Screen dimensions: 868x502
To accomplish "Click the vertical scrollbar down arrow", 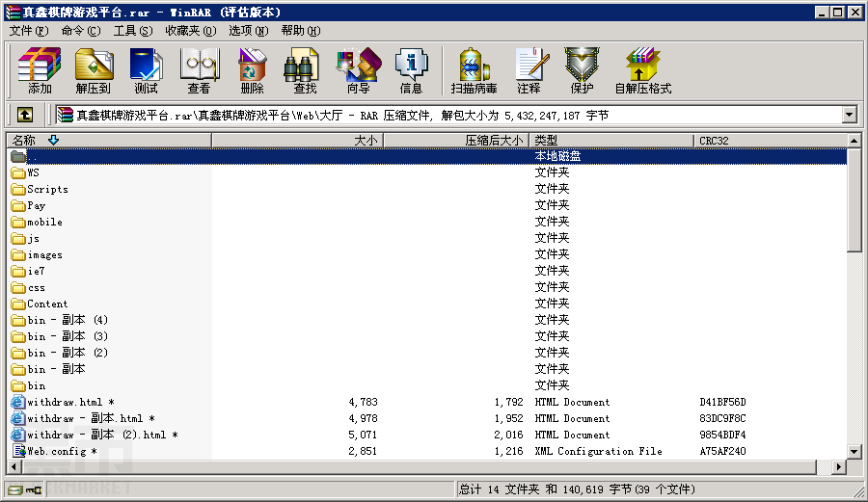I will (x=854, y=451).
